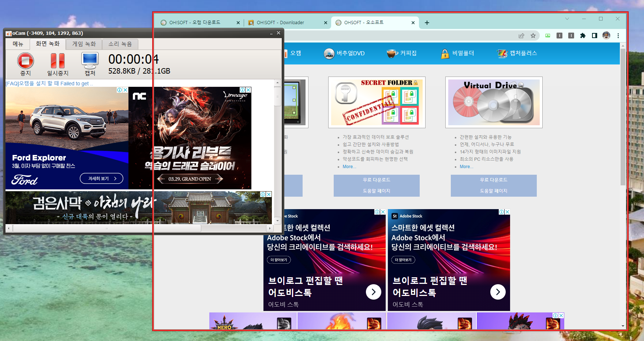Open Chrome tab search dropdown chevron
This screenshot has height=341, width=644.
point(567,19)
